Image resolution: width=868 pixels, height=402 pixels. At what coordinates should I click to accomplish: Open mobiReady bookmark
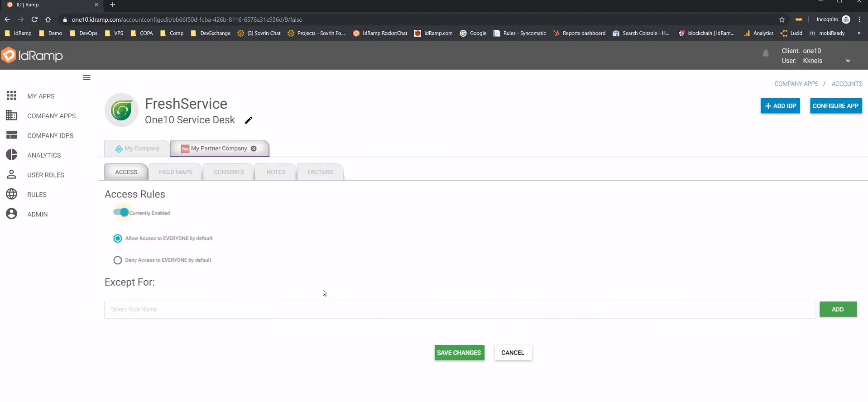click(827, 33)
